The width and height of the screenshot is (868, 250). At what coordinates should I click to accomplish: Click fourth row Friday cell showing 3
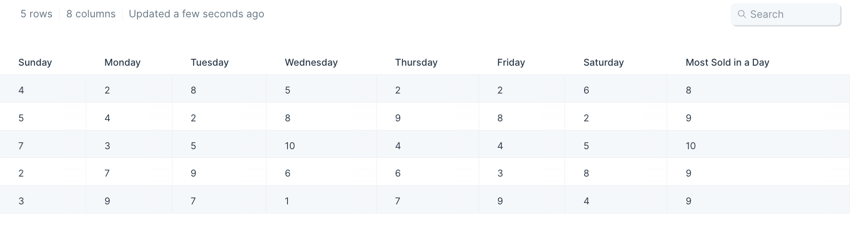click(522, 173)
